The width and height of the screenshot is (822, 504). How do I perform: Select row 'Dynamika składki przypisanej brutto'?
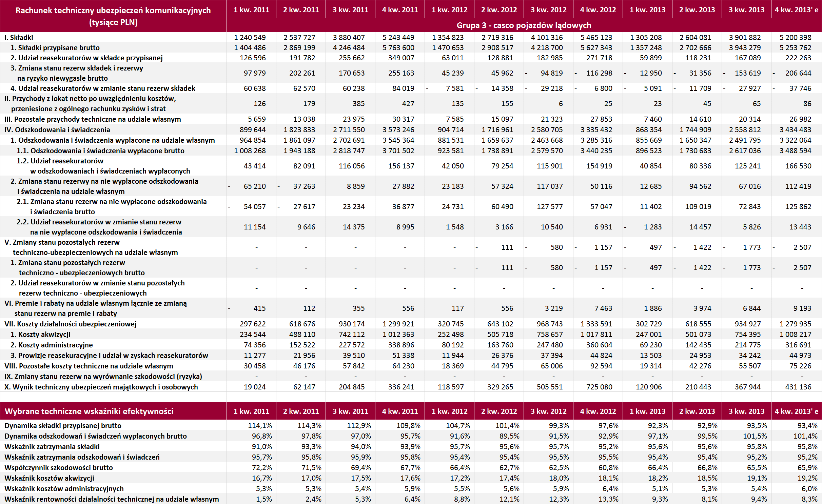click(63, 425)
